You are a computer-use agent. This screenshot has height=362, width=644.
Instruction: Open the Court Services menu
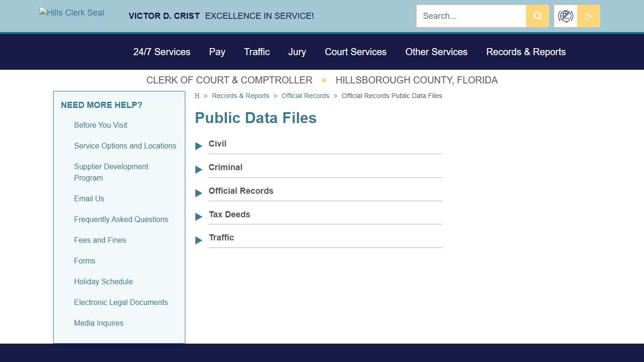click(x=355, y=52)
